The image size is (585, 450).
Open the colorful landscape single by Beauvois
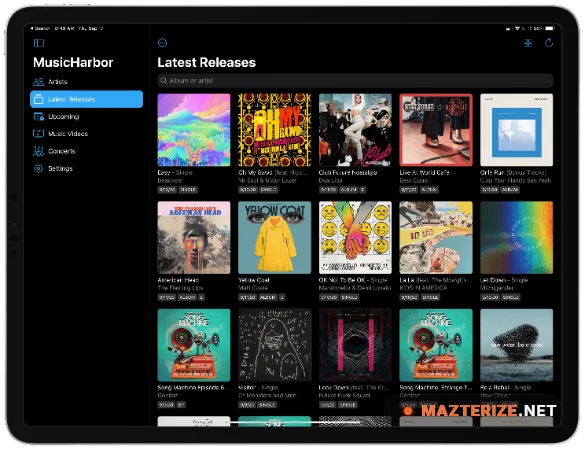click(x=194, y=130)
